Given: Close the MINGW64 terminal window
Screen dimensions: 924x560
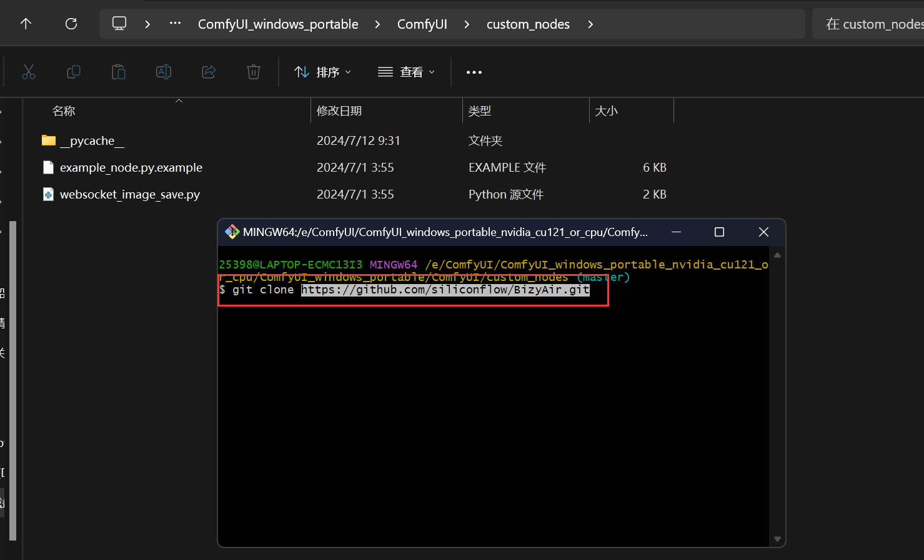Looking at the screenshot, I should 763,232.
